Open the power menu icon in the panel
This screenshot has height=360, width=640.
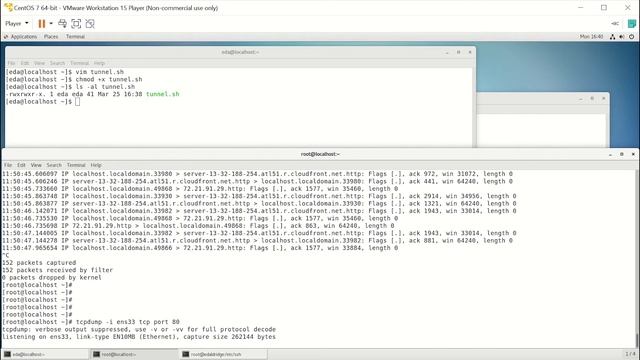tap(631, 37)
